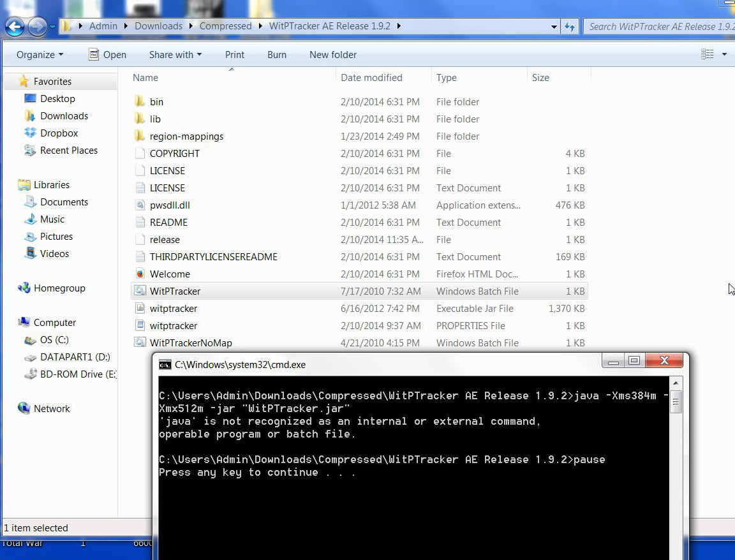Select the Welcome Firefox HTML icon
The image size is (735, 560).
click(x=139, y=274)
